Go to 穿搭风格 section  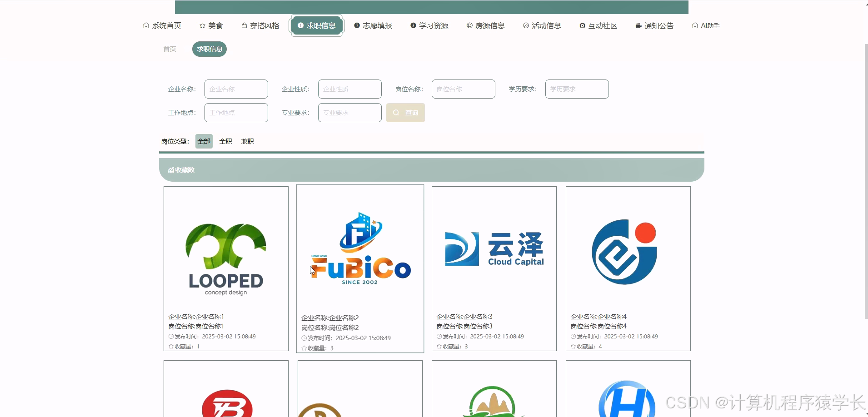(260, 25)
